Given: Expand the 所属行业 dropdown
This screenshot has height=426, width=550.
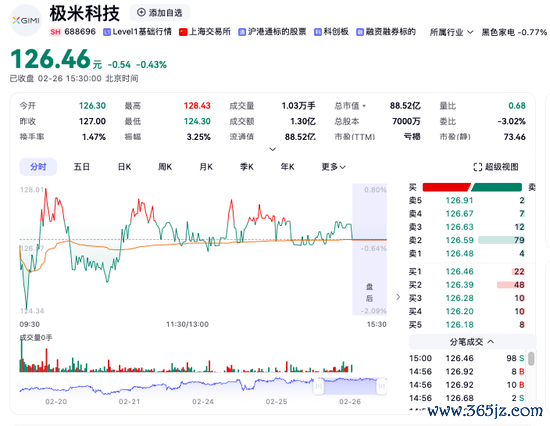Looking at the screenshot, I should tap(451, 32).
